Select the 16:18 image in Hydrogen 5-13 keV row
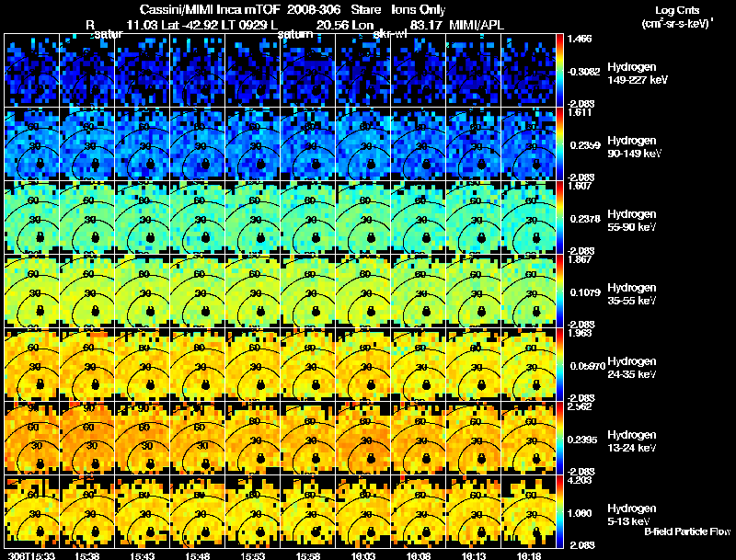Viewport: 736px width, 560px height. (528, 511)
